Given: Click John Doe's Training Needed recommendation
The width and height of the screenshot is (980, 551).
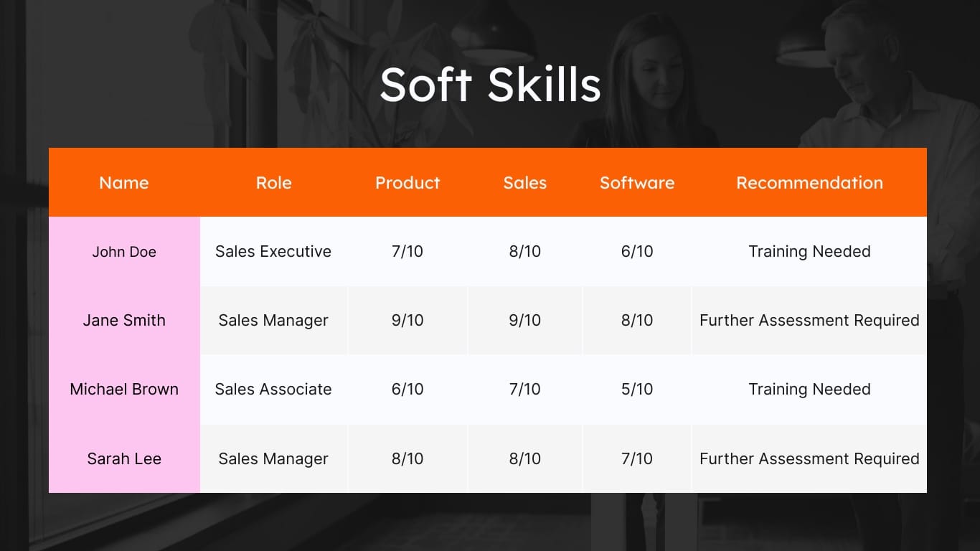Looking at the screenshot, I should click(809, 252).
